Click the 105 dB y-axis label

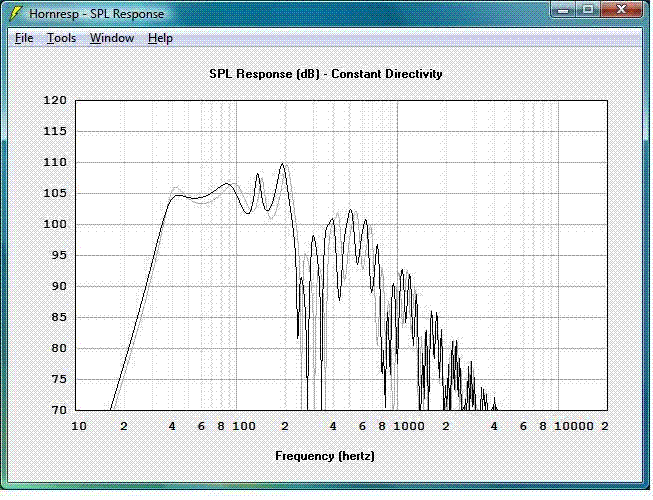point(55,193)
